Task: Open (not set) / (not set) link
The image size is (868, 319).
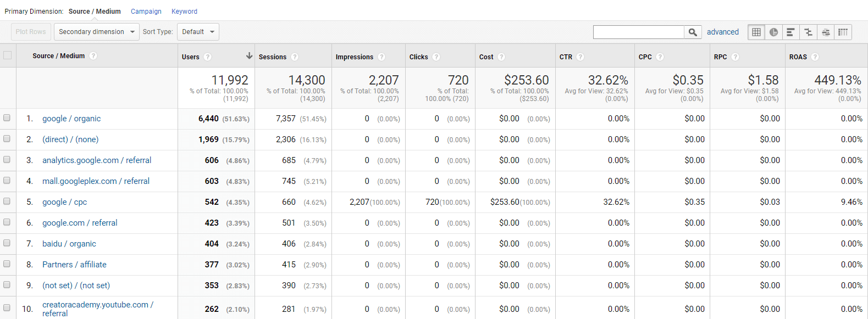Action: (76, 286)
